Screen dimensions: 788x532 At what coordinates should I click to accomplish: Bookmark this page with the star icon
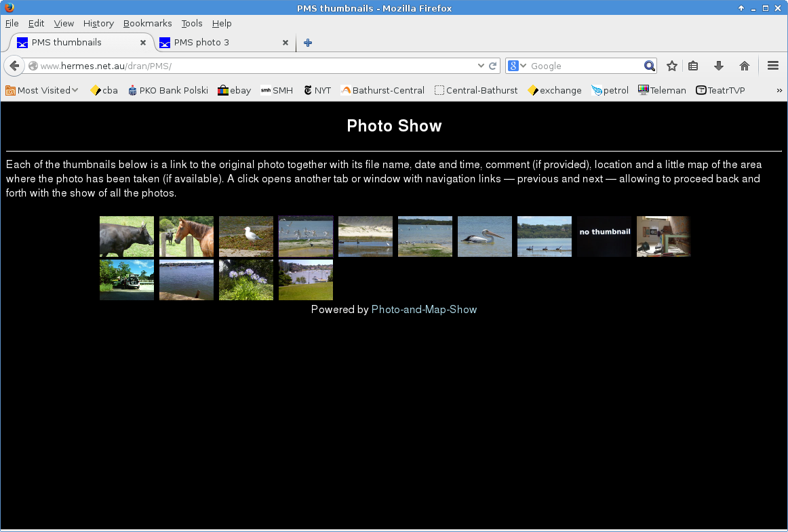[x=671, y=66]
